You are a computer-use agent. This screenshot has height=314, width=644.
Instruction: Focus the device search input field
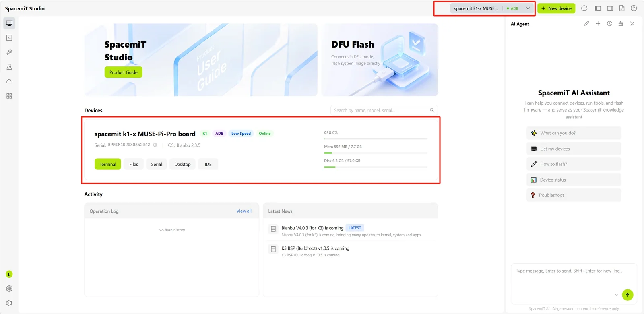(x=384, y=110)
